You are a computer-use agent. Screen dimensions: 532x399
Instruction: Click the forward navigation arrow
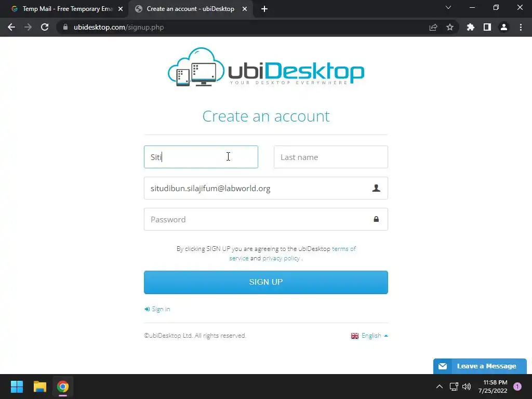(x=28, y=27)
